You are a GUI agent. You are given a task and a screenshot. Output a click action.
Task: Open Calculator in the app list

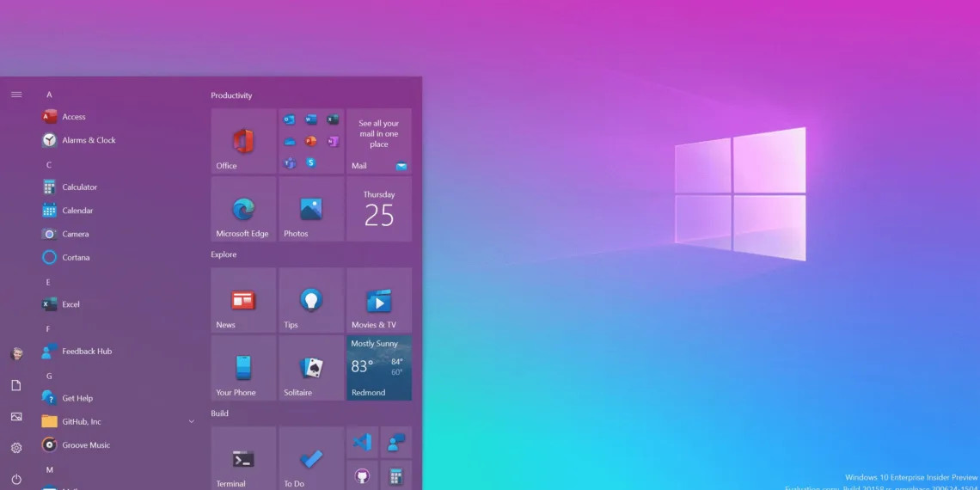coord(119,187)
